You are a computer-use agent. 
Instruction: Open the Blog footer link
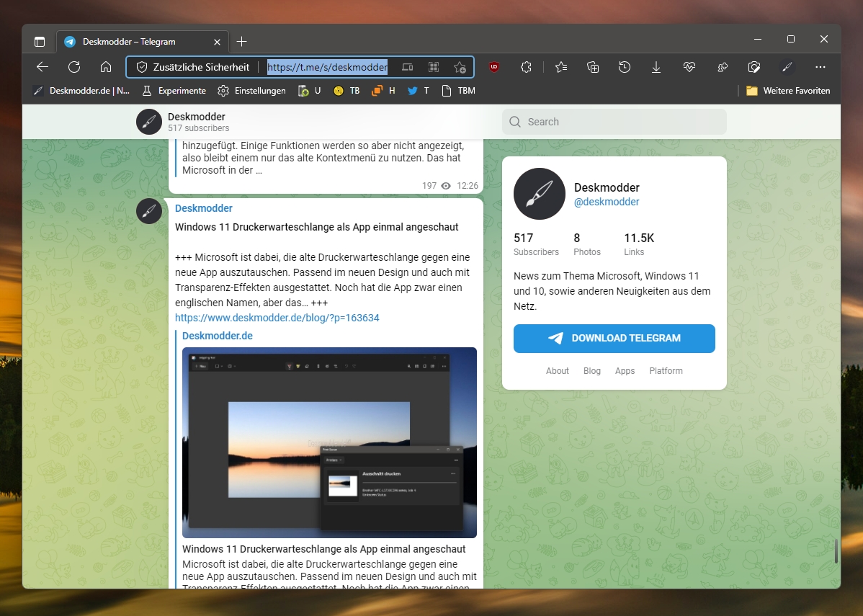tap(591, 371)
